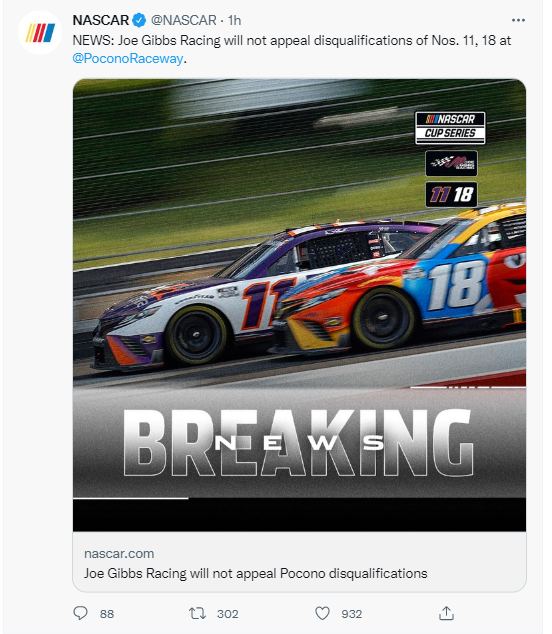Click the Pocono disqualifications article headline
The image size is (552, 634).
[256, 573]
